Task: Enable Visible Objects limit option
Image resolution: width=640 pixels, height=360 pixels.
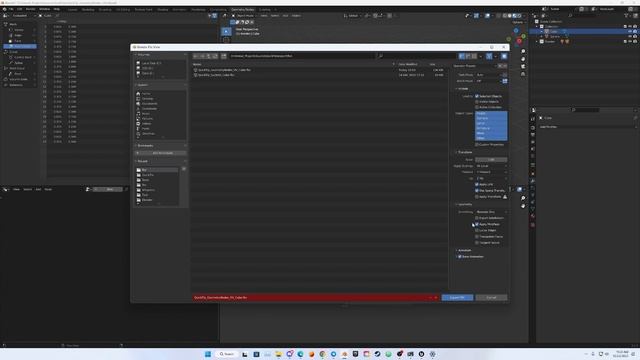Action: click(x=477, y=102)
